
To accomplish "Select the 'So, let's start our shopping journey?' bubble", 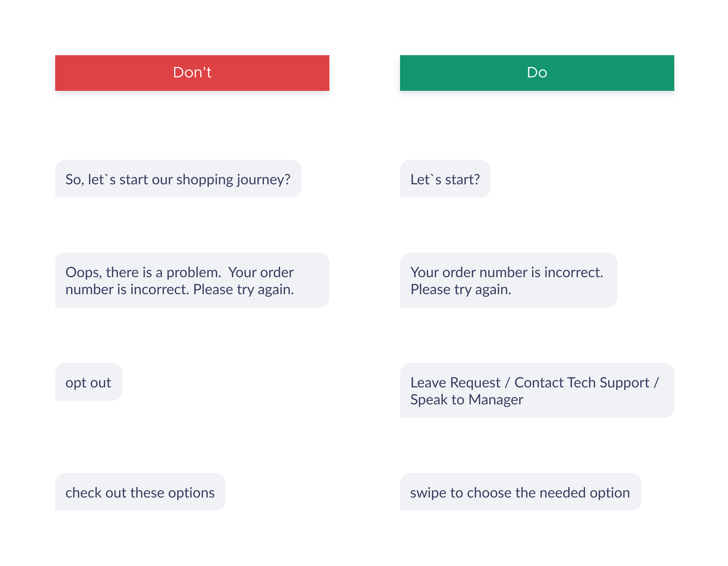I will click(178, 179).
